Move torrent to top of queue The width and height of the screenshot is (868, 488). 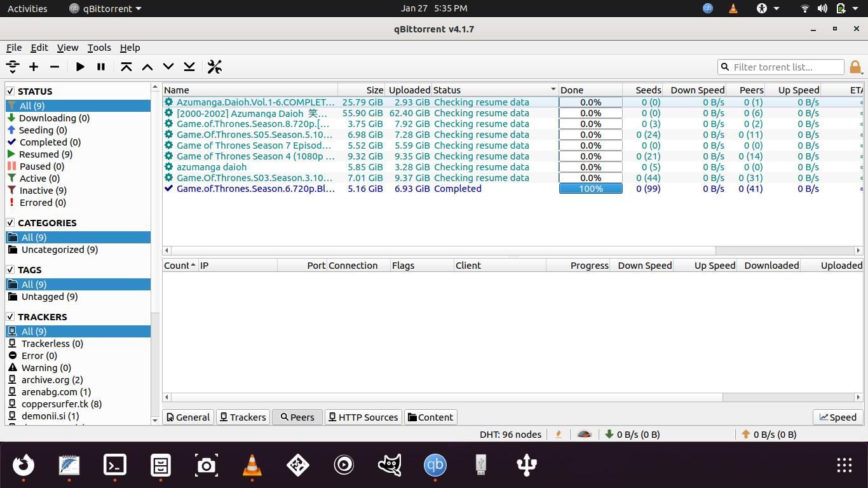(x=126, y=67)
